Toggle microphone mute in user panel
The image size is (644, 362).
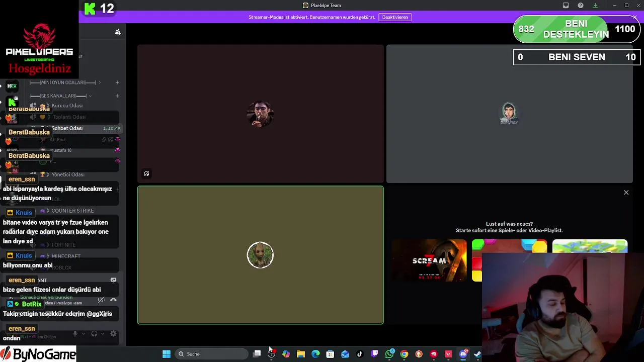[75, 334]
